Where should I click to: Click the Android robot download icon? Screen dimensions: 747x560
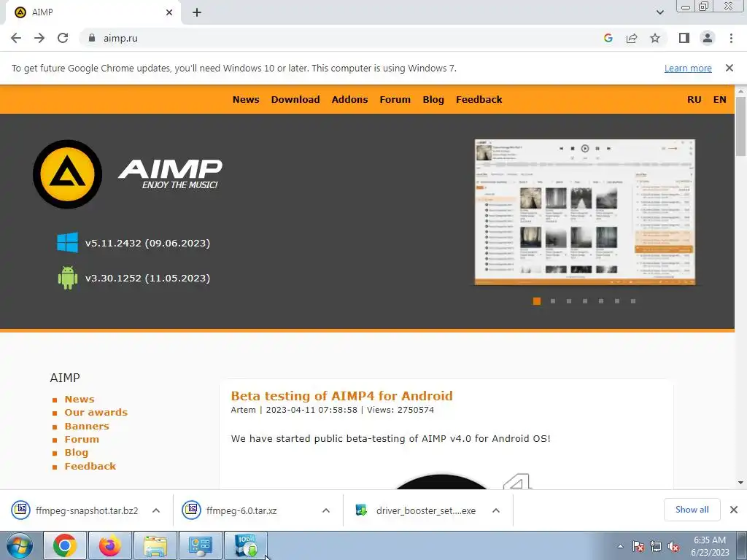pos(67,278)
